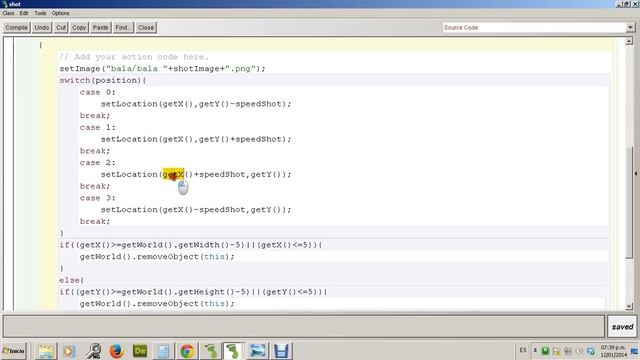
Task: Click the Close toolbar button
Action: click(146, 27)
